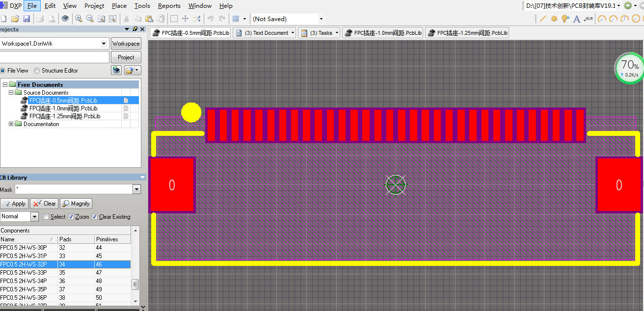This screenshot has height=311, width=644.
Task: Click the Magnify button
Action: point(76,203)
